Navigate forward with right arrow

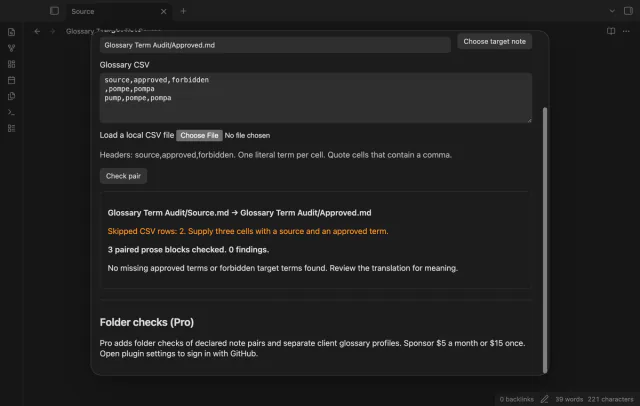(52, 31)
